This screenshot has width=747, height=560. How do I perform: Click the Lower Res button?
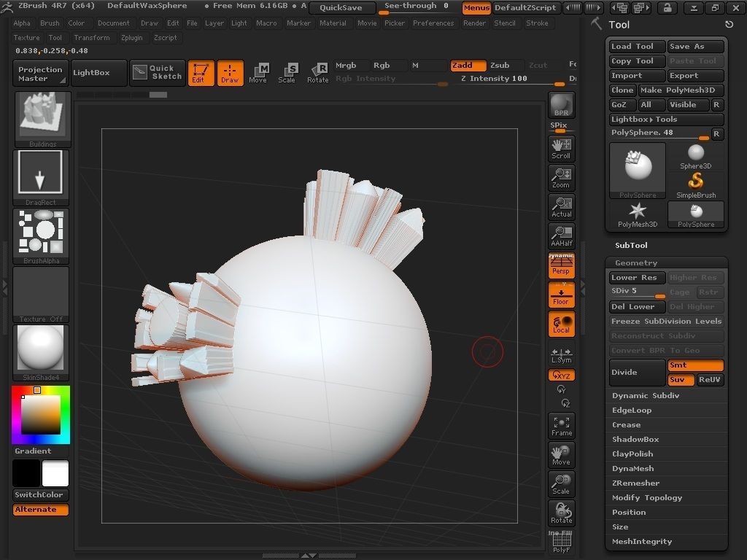point(638,278)
